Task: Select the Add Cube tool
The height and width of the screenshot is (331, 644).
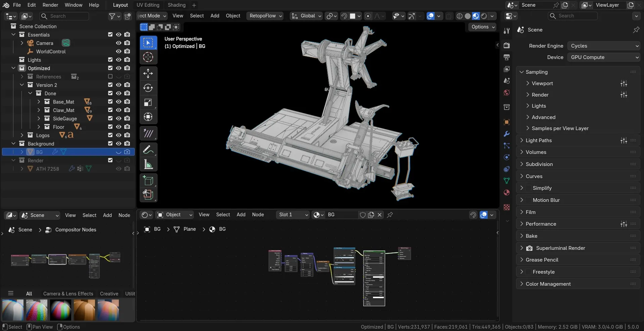Action: tap(148, 180)
